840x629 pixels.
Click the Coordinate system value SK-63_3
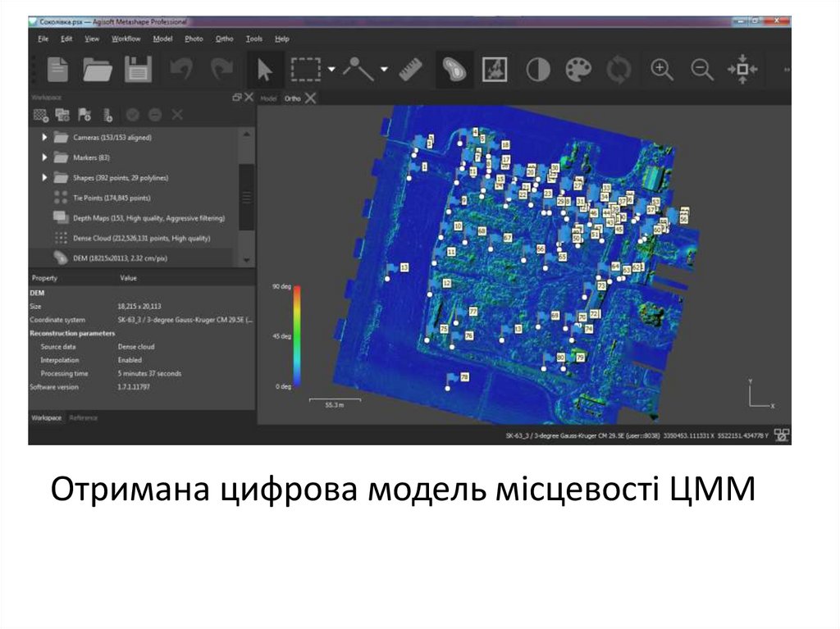pos(185,320)
